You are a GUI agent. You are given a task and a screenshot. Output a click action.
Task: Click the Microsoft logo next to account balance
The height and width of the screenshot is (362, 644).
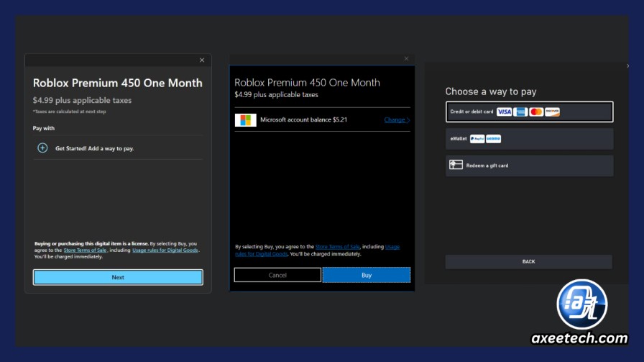246,120
